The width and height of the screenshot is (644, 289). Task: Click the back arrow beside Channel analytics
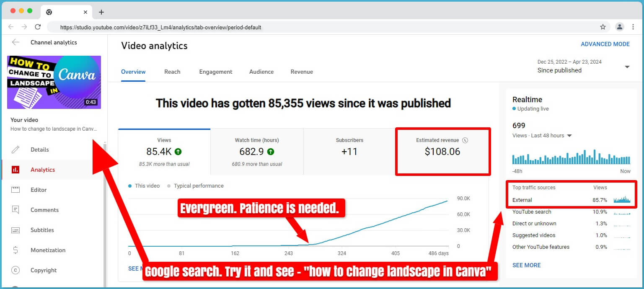pyautogui.click(x=16, y=42)
